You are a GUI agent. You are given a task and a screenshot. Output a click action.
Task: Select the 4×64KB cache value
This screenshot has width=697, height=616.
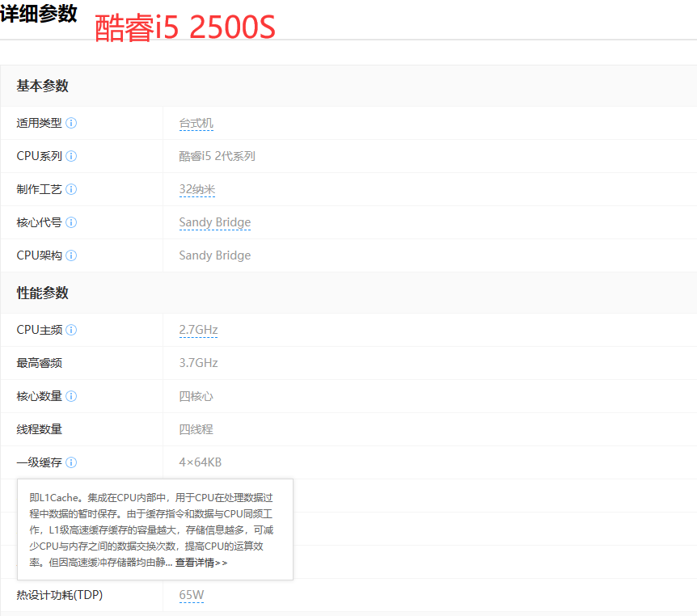tap(200, 462)
